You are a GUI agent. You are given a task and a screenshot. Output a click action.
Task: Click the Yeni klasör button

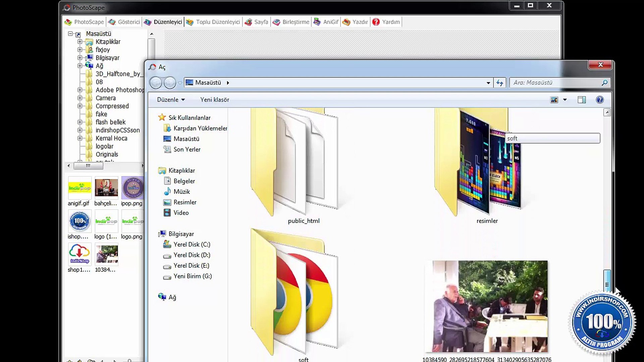point(215,100)
